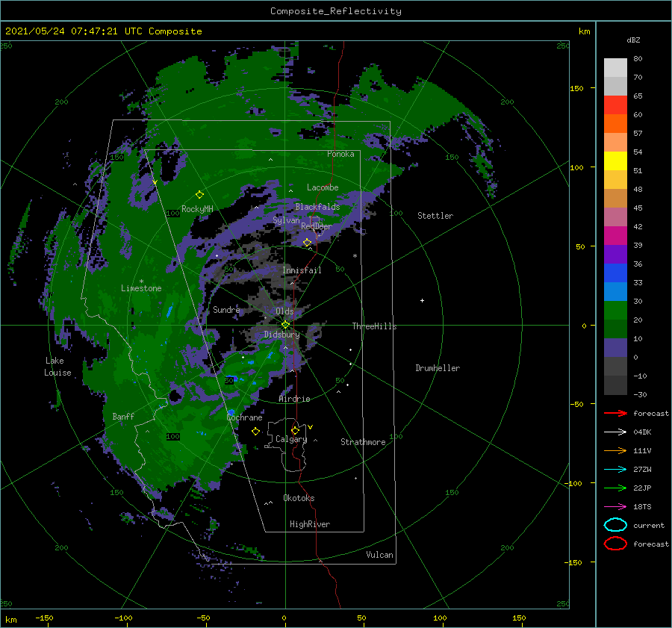Image resolution: width=672 pixels, height=628 pixels.
Task: Click the Okotoks label
Action: pyautogui.click(x=299, y=498)
